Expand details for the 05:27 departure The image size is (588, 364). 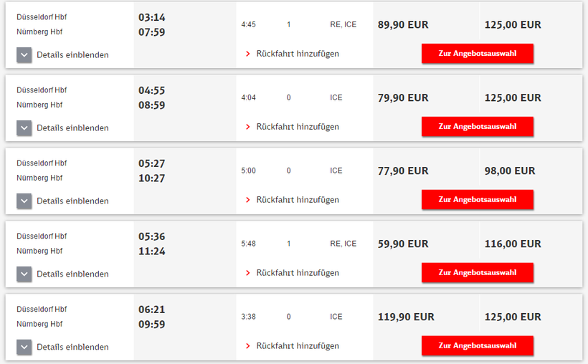[24, 201]
